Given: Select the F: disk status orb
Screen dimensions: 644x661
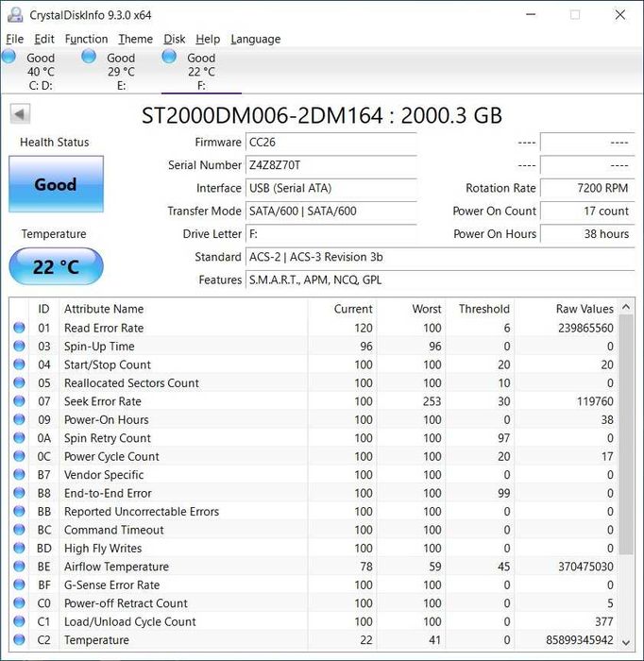Looking at the screenshot, I should pyautogui.click(x=169, y=56).
